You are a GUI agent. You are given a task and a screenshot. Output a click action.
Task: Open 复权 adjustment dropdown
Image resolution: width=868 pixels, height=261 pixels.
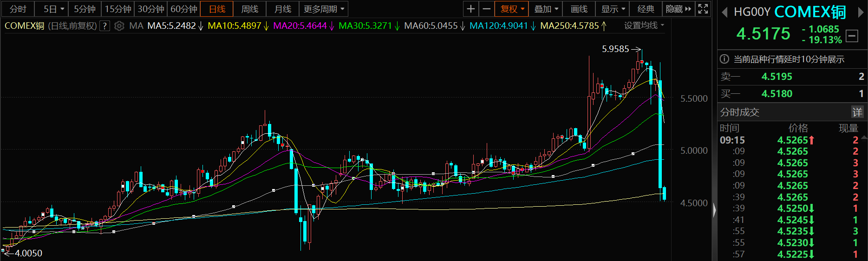tap(512, 9)
